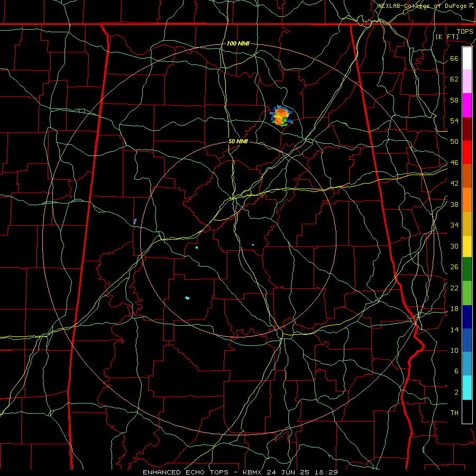Click the magenta legend swatch
Viewport: 476px width, 476px height.
tap(467, 105)
